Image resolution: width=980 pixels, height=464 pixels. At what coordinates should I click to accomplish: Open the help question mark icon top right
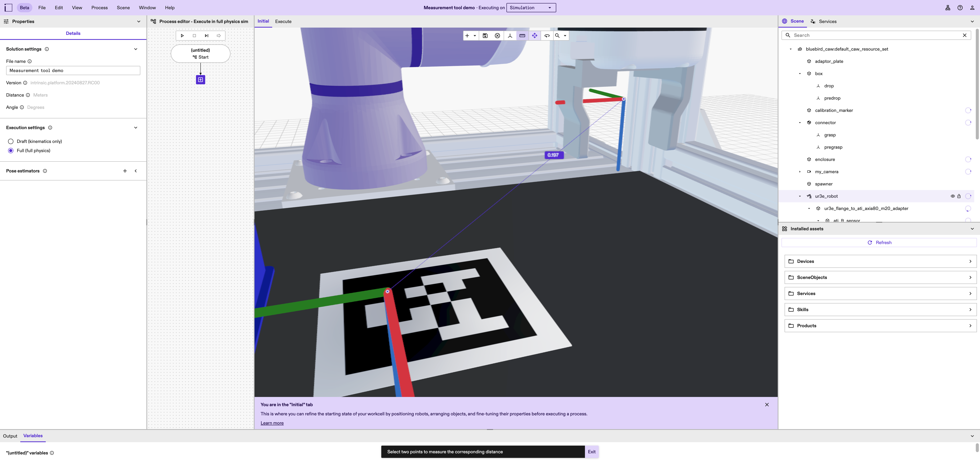[x=960, y=8]
